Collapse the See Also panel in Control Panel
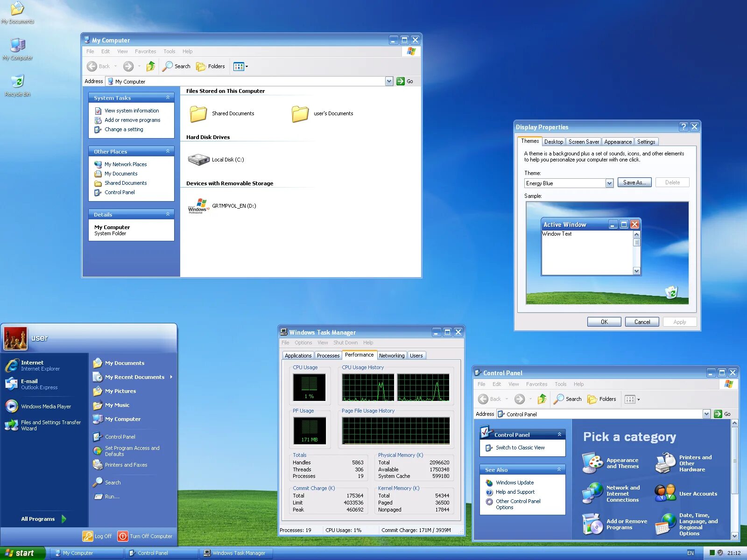The width and height of the screenshot is (747, 560). coord(559,469)
